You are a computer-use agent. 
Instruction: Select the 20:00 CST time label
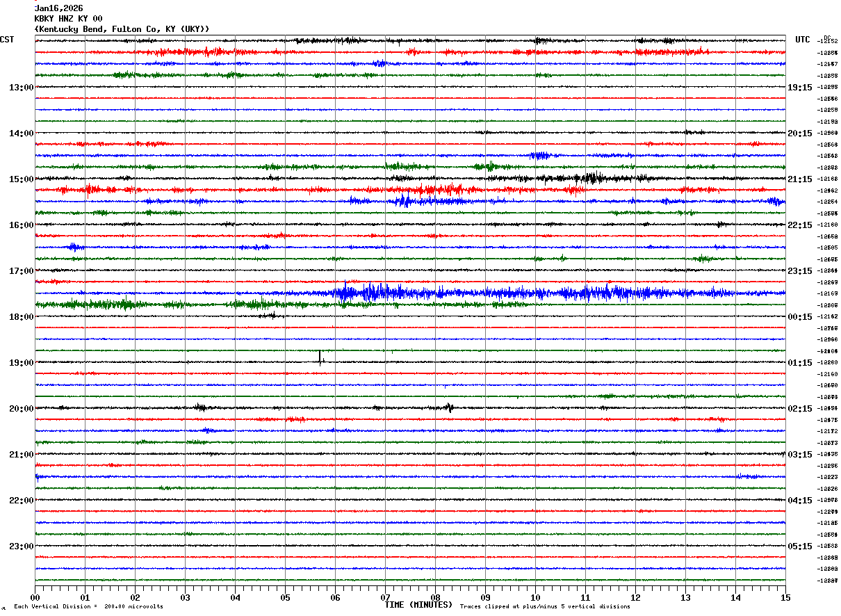pyautogui.click(x=22, y=409)
